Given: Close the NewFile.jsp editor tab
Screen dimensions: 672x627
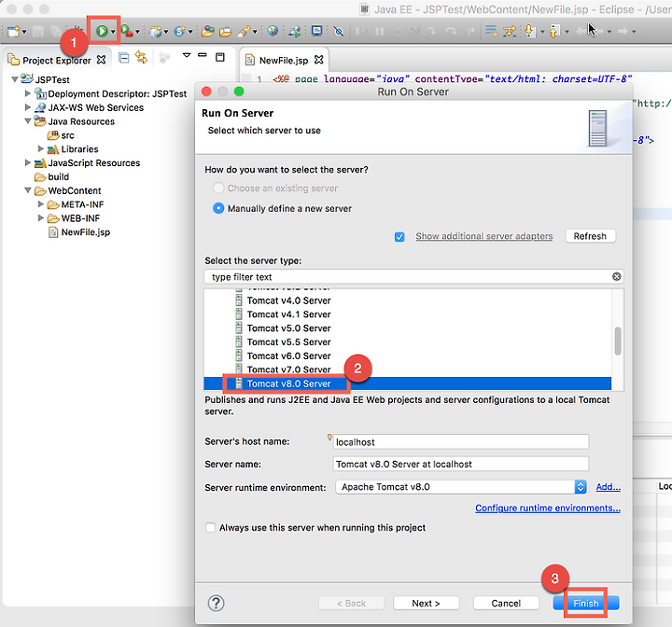Looking at the screenshot, I should tap(318, 60).
